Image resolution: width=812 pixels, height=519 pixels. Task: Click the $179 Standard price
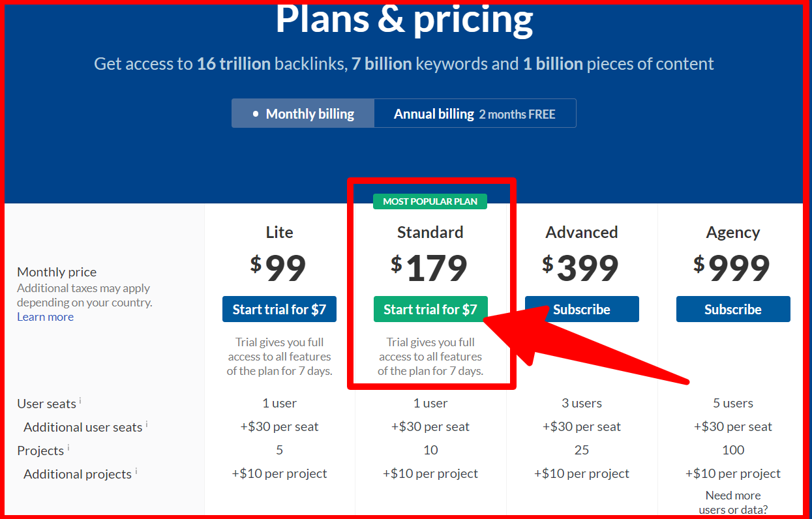coord(430,267)
